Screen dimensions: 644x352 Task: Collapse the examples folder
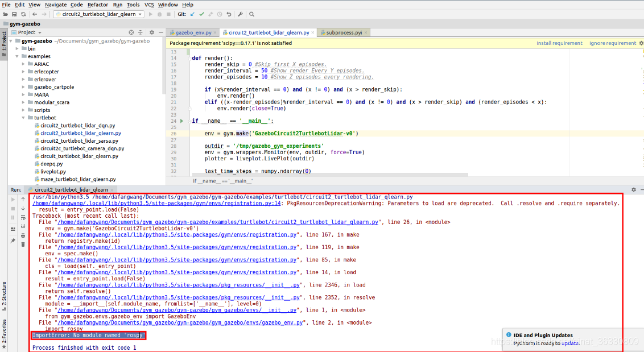tap(17, 56)
